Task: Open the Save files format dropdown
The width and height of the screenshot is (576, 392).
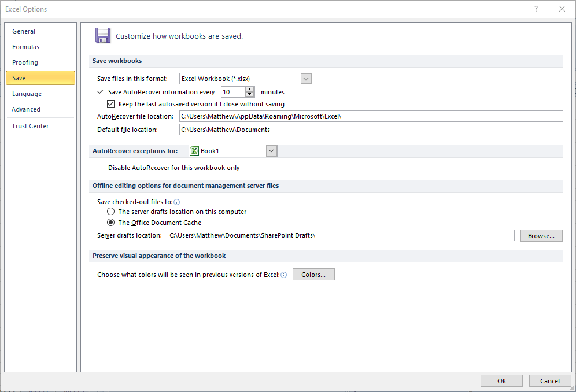Action: (x=306, y=79)
